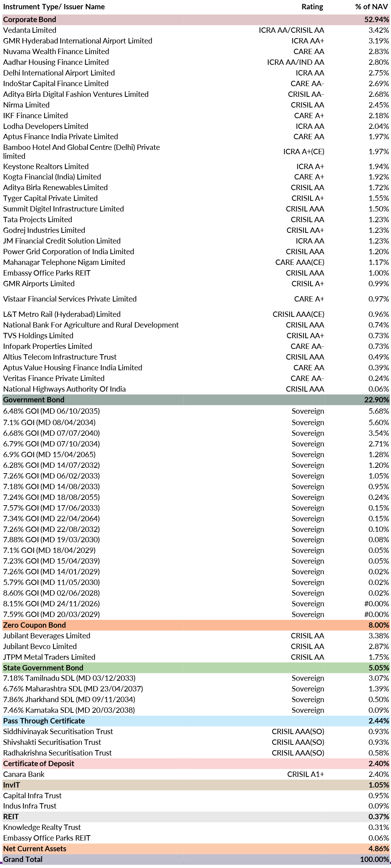
Task: Click the Instrument Type/ Issuer Name column header
Action: pyautogui.click(x=54, y=7)
